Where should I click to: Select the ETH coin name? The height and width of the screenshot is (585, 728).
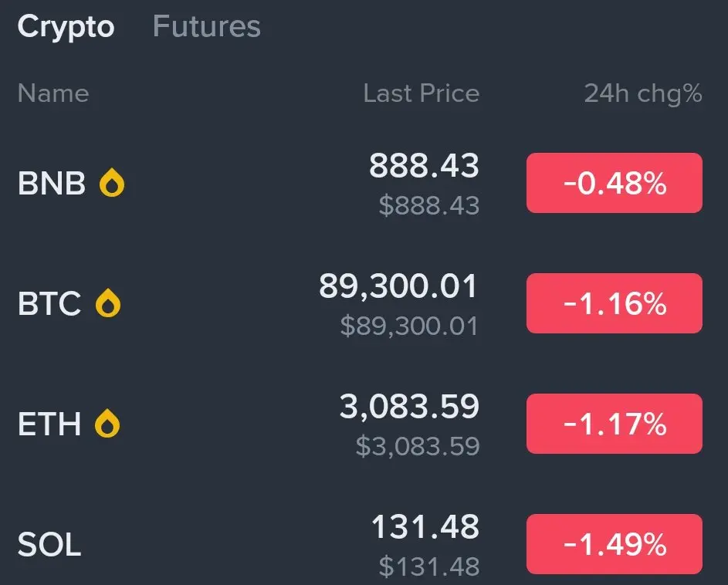[49, 424]
